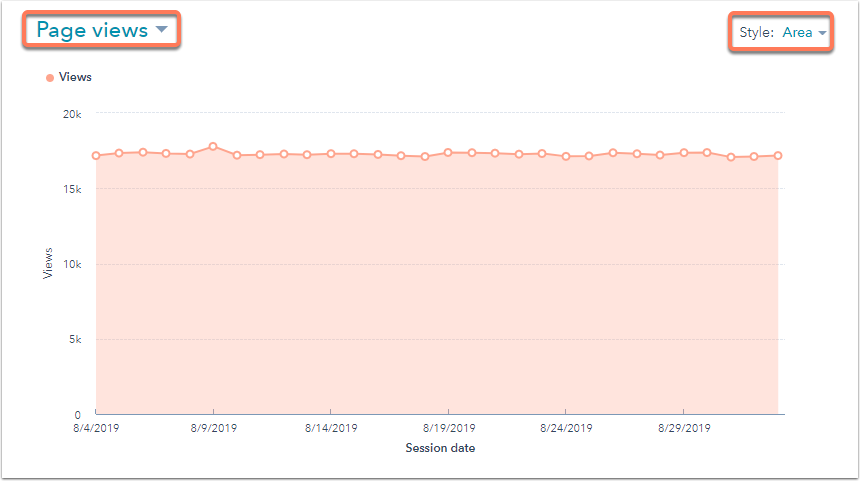Image resolution: width=860 pixels, height=481 pixels.
Task: Click the caret arrow beside Page views
Action: (x=161, y=30)
